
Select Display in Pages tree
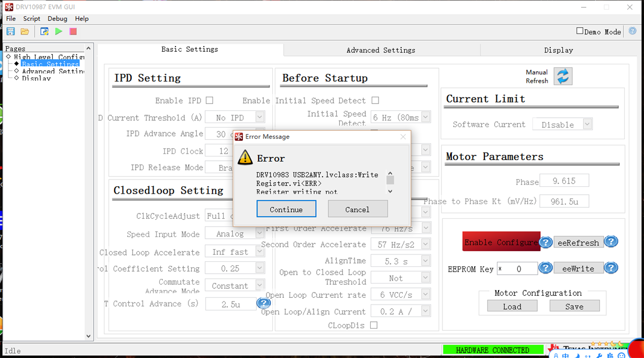[36, 78]
